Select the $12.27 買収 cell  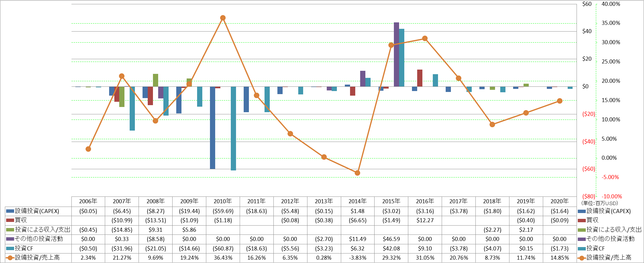425,220
